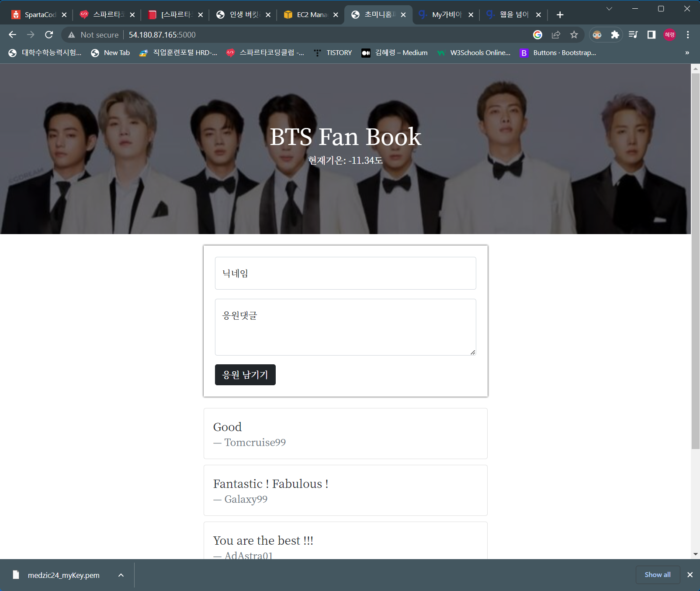Click the scrollbar down arrow
The width and height of the screenshot is (700, 591).
pyautogui.click(x=695, y=554)
